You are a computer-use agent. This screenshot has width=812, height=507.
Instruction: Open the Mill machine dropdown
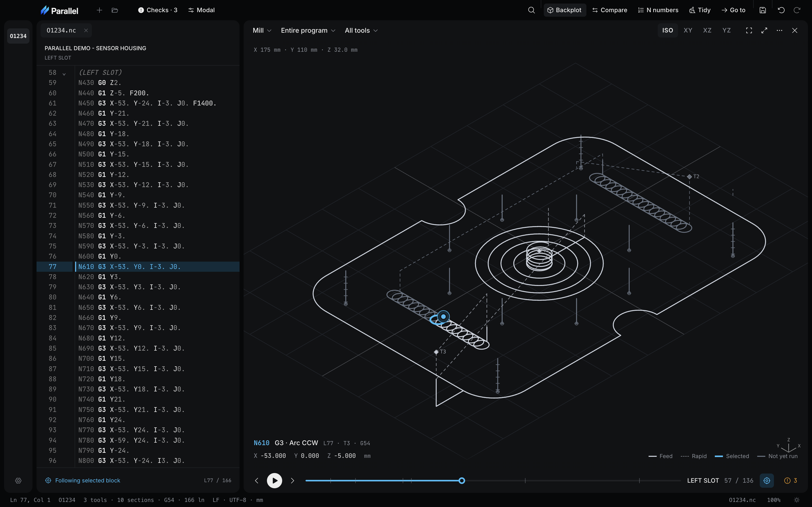tap(262, 30)
